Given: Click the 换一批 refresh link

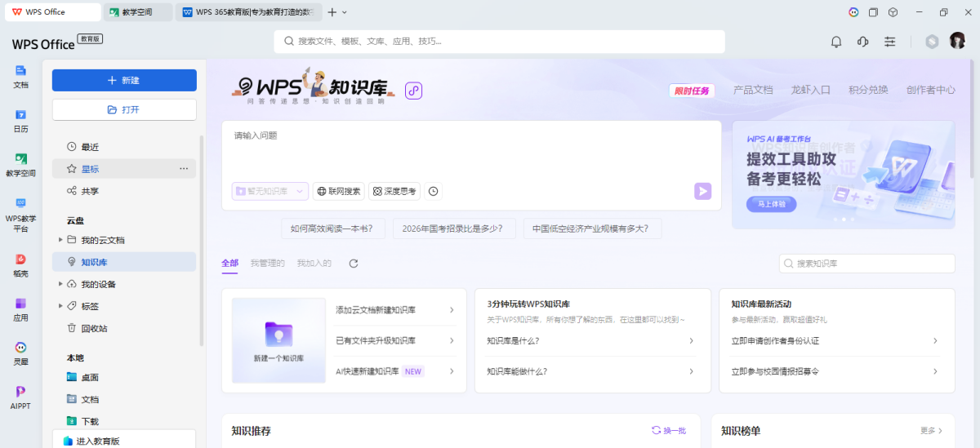Looking at the screenshot, I should (669, 430).
